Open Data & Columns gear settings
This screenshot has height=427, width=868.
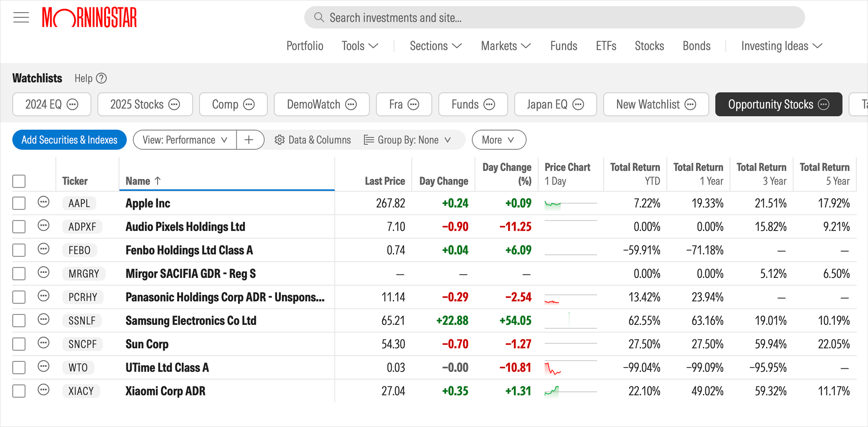click(x=313, y=140)
